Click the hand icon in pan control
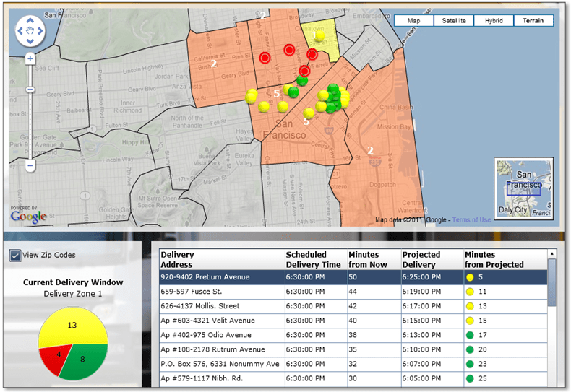The height and width of the screenshot is (392, 571). pos(30,30)
